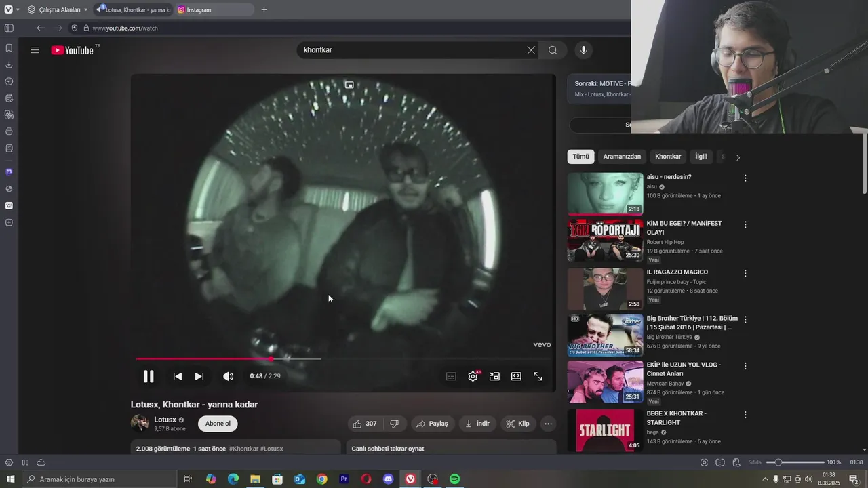Open more actions three-dot menu under video
This screenshot has width=868, height=488.
point(548,424)
